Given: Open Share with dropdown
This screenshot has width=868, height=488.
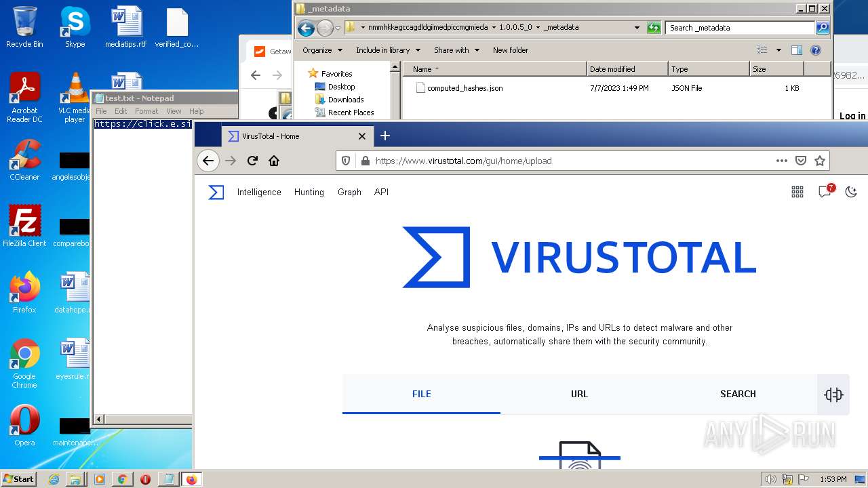Looking at the screenshot, I should click(456, 50).
